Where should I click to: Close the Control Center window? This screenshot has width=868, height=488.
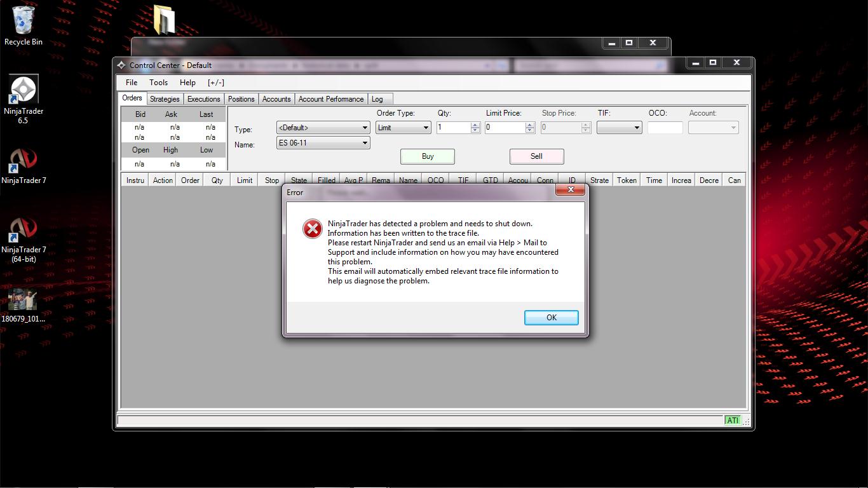[x=736, y=62]
